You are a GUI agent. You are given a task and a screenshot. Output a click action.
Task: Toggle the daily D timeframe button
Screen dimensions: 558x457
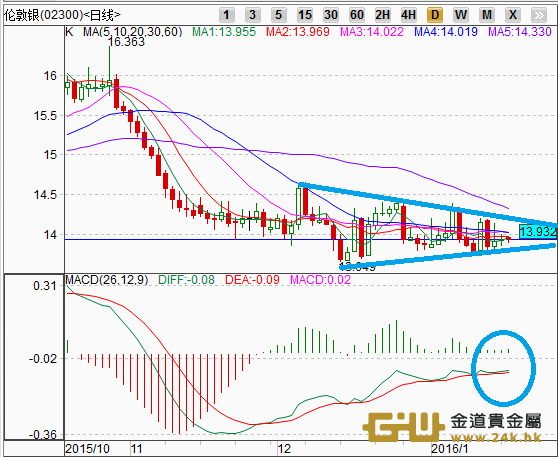pos(435,15)
